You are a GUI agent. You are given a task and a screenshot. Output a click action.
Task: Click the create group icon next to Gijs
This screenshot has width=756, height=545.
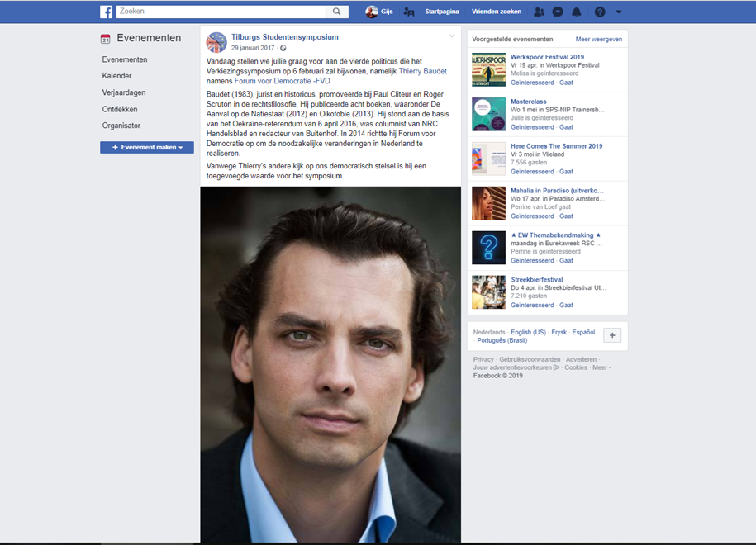pos(409,12)
